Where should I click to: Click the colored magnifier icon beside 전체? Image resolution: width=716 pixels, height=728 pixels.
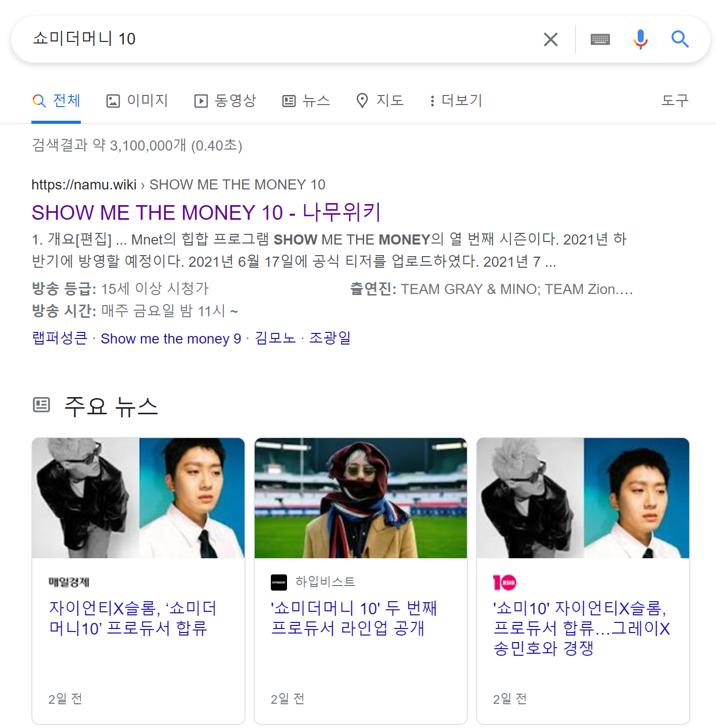click(x=39, y=101)
